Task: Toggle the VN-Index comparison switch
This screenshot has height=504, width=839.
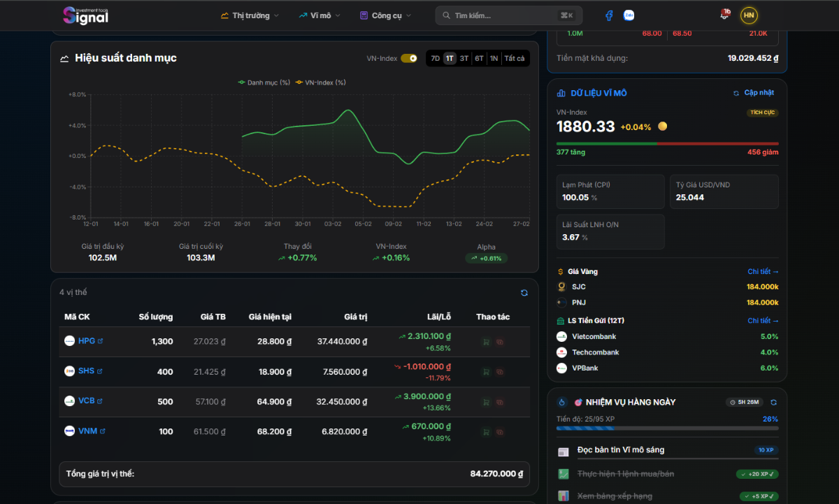Action: (409, 58)
